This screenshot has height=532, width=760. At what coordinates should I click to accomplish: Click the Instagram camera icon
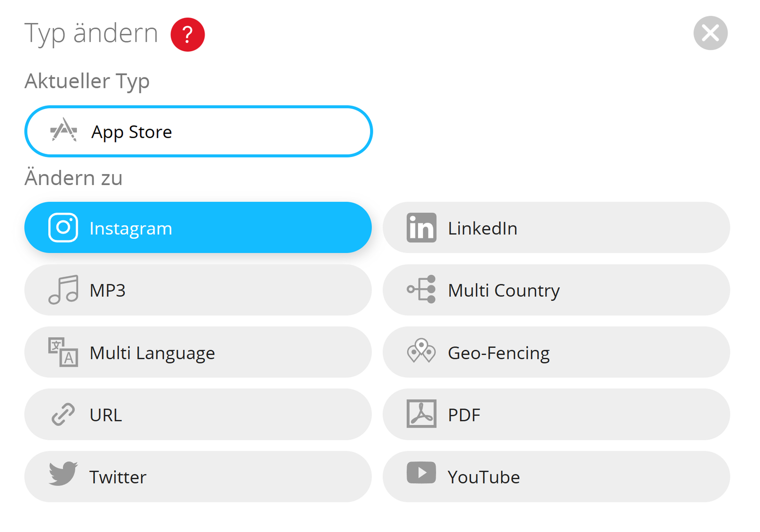[63, 228]
